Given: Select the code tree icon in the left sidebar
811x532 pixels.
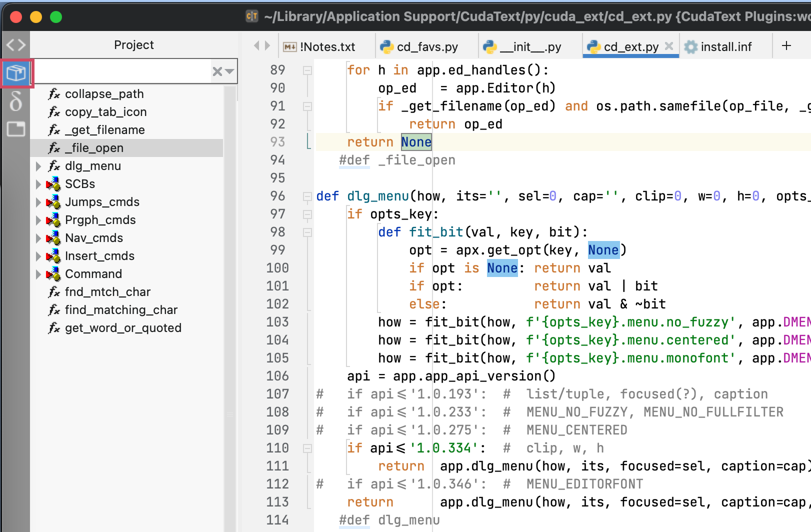Looking at the screenshot, I should 16,44.
